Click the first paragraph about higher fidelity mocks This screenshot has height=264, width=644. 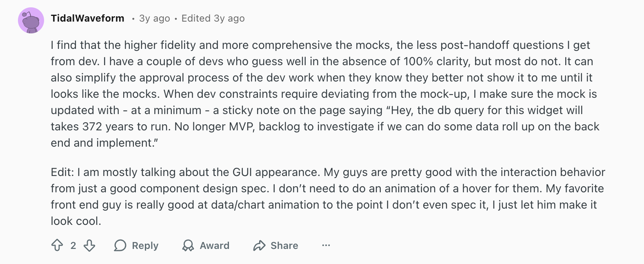(322, 94)
